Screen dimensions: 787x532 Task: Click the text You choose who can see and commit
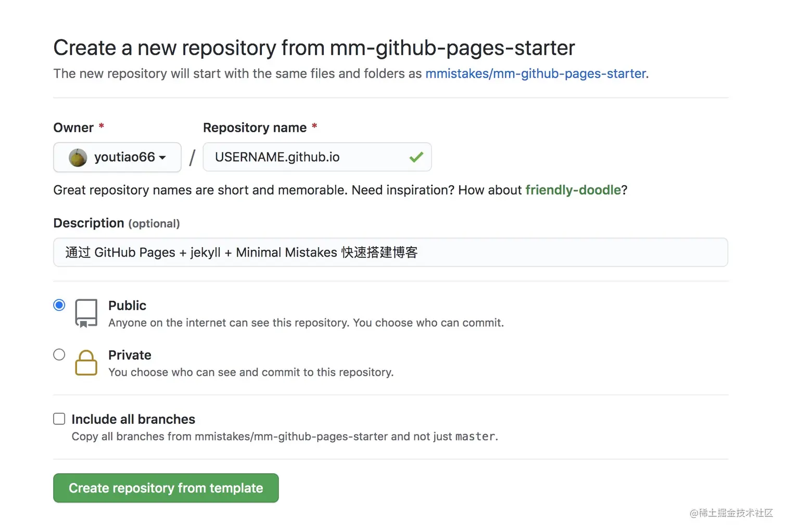pos(251,372)
